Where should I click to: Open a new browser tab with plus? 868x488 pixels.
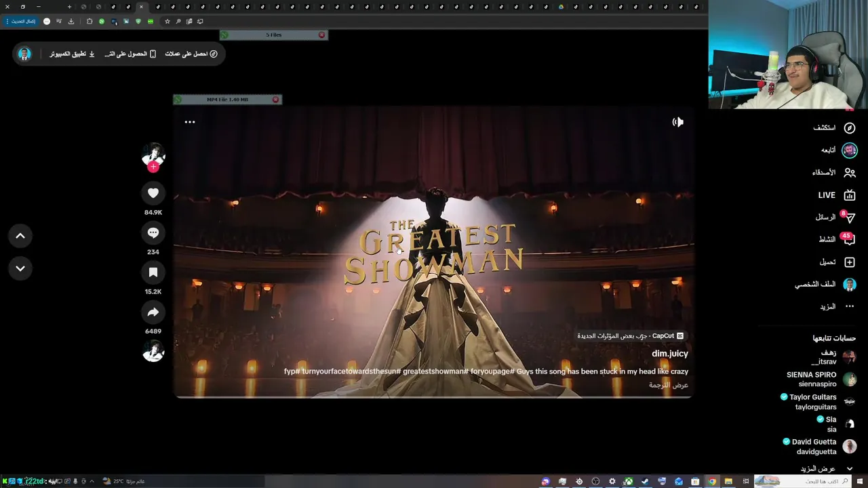point(69,7)
